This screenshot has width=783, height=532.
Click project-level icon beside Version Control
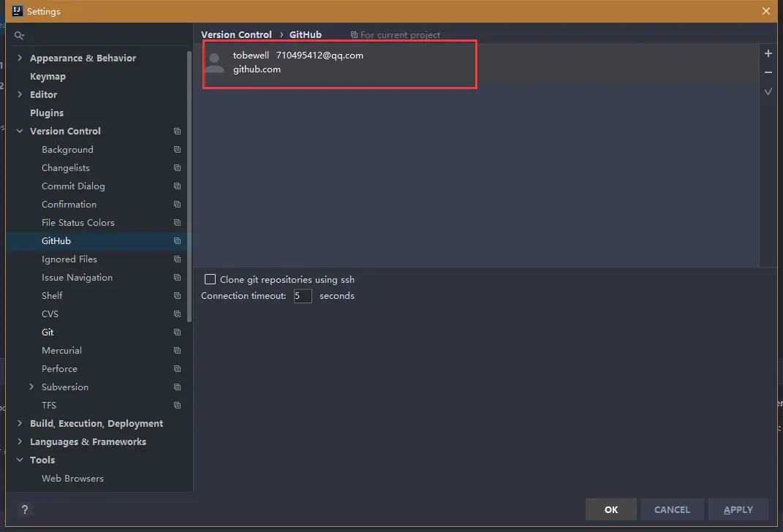click(x=177, y=132)
